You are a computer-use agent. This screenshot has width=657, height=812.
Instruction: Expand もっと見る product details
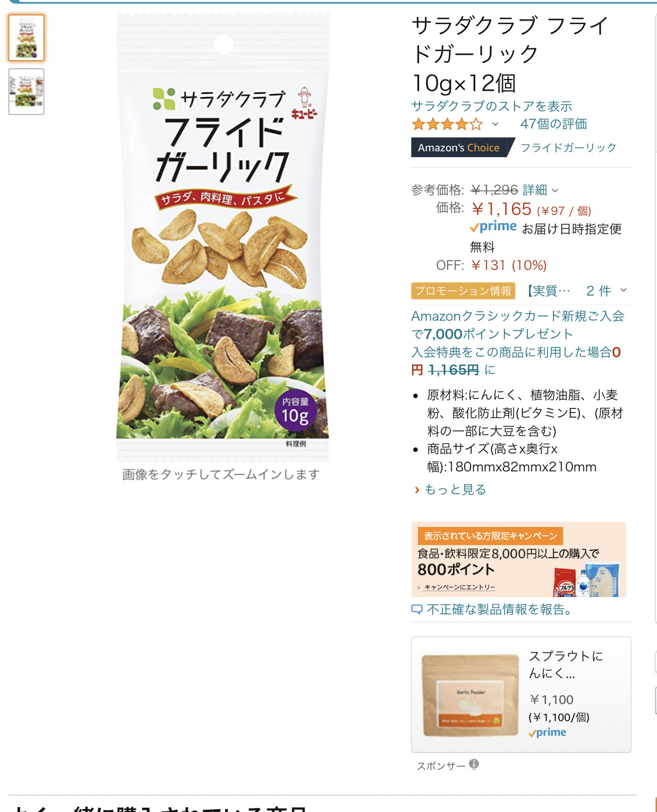point(450,490)
